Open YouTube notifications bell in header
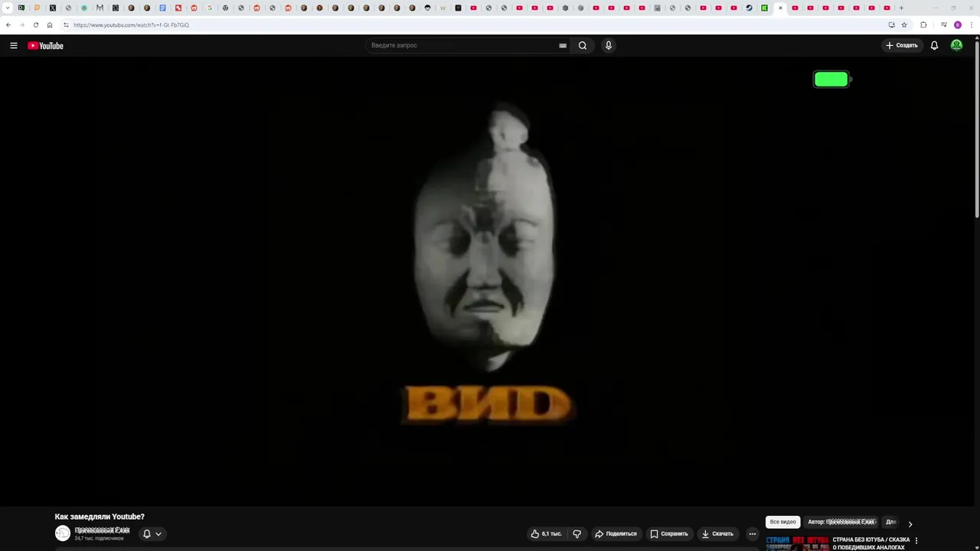 934,45
